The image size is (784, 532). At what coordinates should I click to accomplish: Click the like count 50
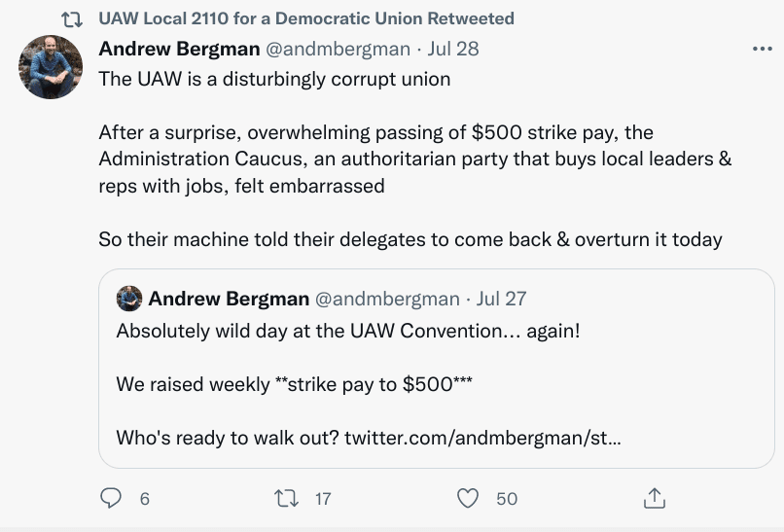pos(507,499)
